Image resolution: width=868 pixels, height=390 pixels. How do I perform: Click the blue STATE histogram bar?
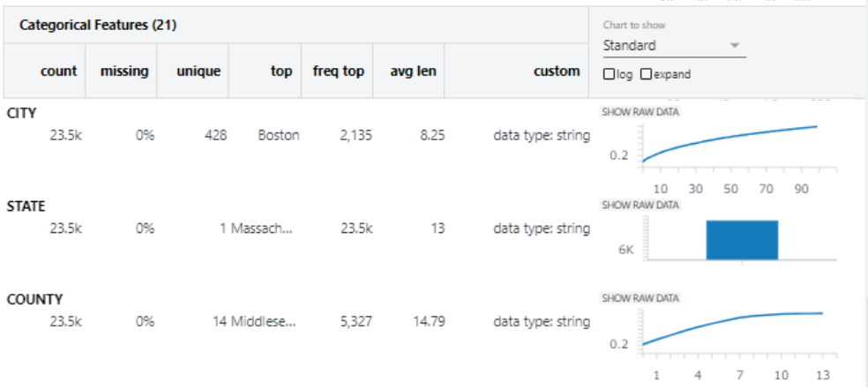742,240
